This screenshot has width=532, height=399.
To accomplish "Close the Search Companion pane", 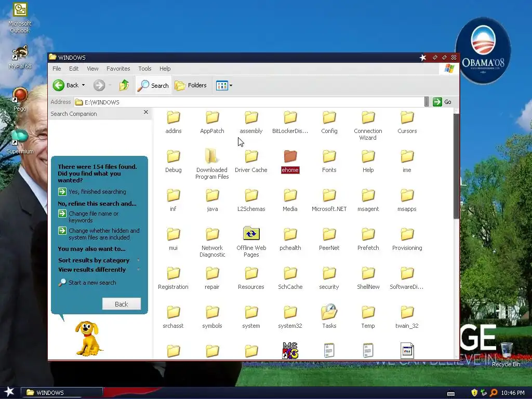I will (x=146, y=112).
